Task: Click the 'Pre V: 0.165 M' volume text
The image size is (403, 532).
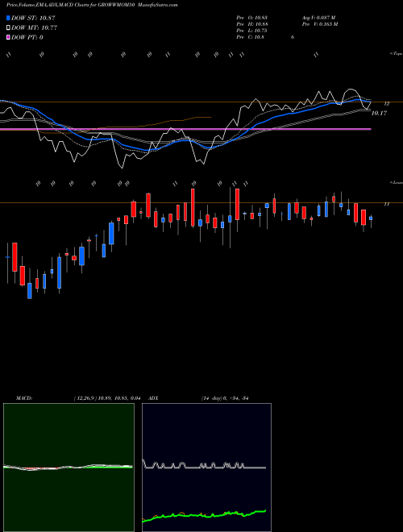Action: pos(321,24)
